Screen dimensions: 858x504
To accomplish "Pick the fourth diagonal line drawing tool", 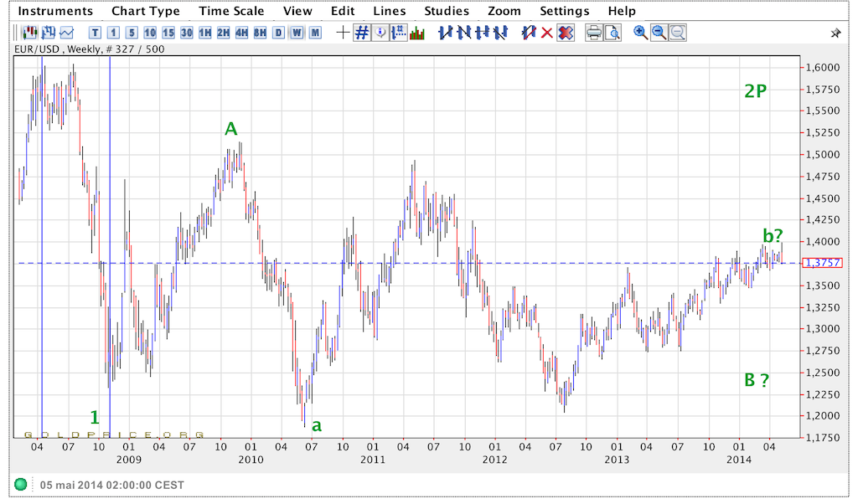I will coord(500,33).
